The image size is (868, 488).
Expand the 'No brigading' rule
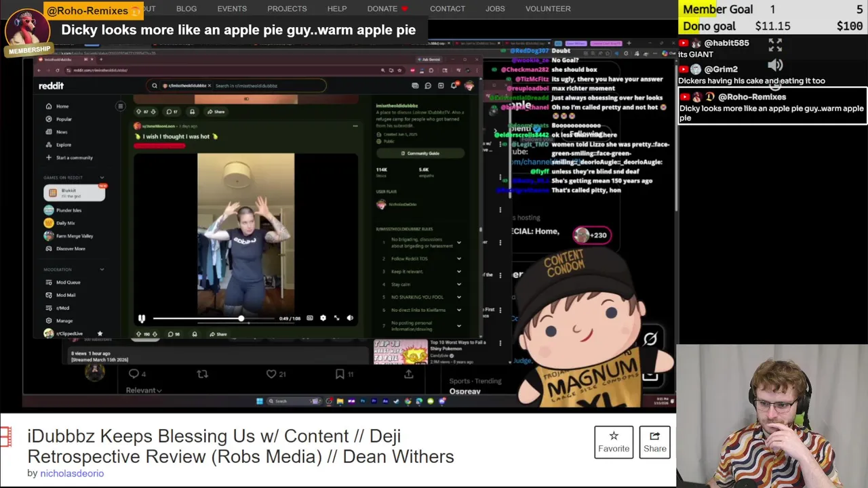pos(458,243)
